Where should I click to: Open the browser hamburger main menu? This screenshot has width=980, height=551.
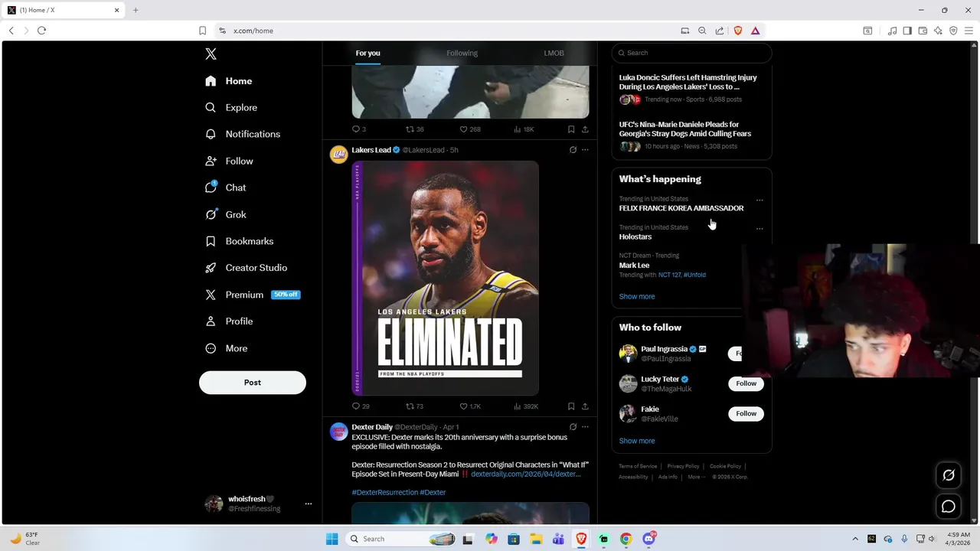tap(969, 31)
